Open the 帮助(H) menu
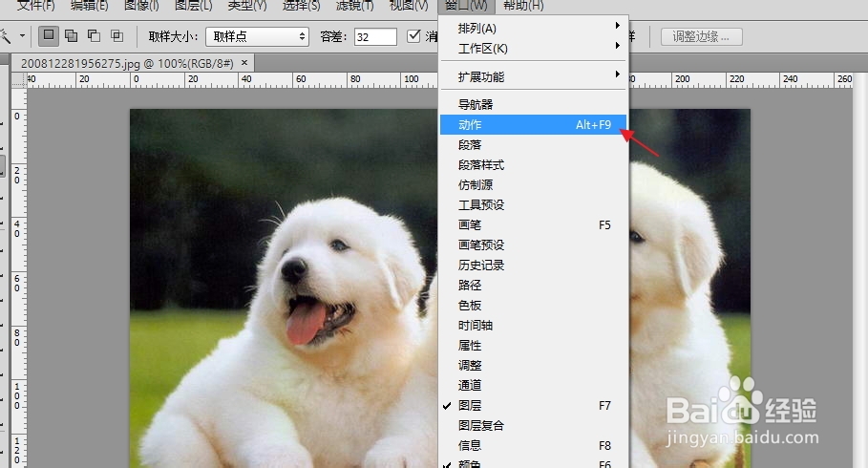The width and height of the screenshot is (868, 468). (x=523, y=6)
